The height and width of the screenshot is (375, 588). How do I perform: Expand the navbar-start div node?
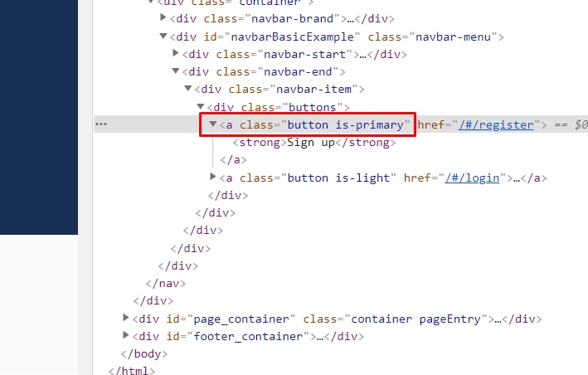[175, 53]
